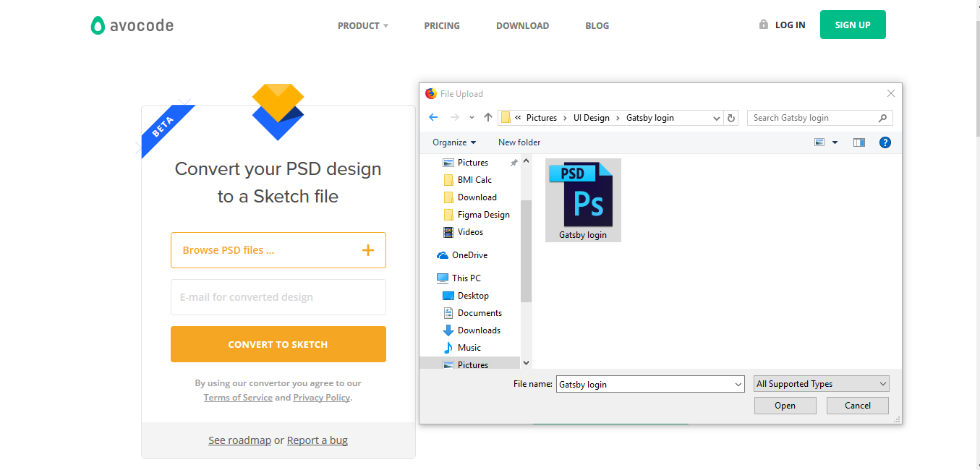
Task: Click the New folder button
Action: coord(519,142)
